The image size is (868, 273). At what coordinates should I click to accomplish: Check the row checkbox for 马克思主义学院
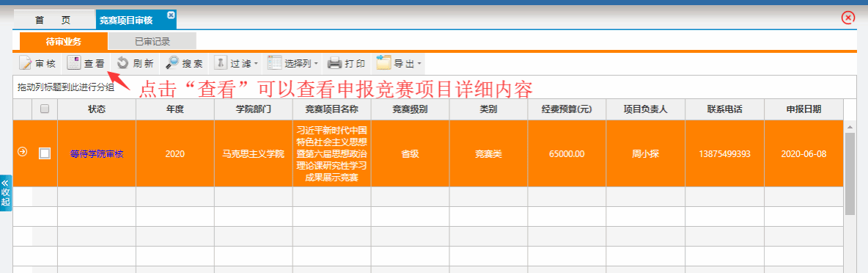[x=45, y=153]
